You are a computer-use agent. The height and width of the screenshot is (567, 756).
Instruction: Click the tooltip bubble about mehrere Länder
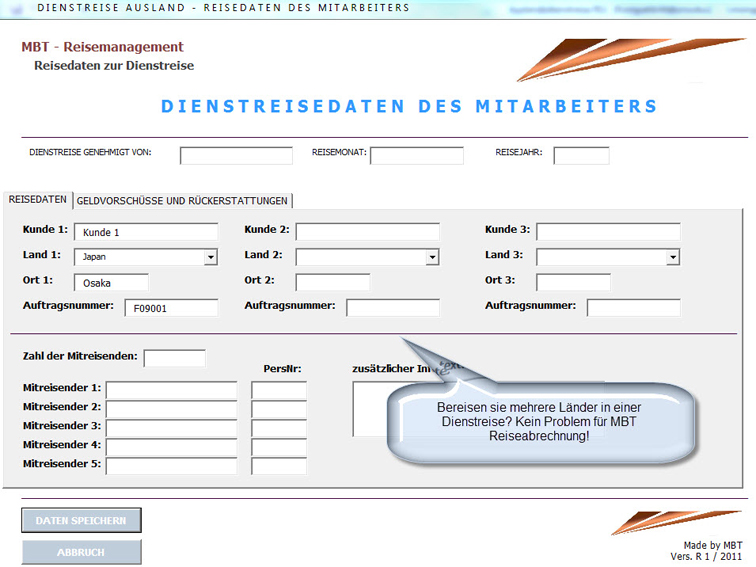pos(540,422)
